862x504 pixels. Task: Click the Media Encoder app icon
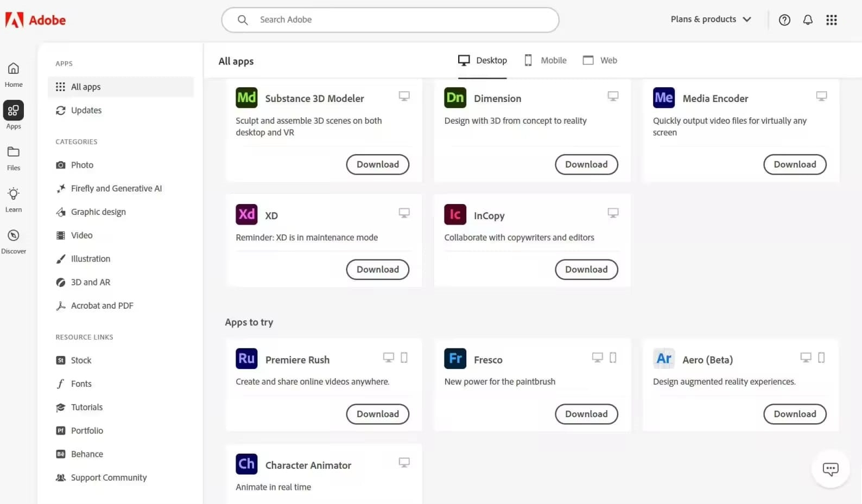point(664,98)
